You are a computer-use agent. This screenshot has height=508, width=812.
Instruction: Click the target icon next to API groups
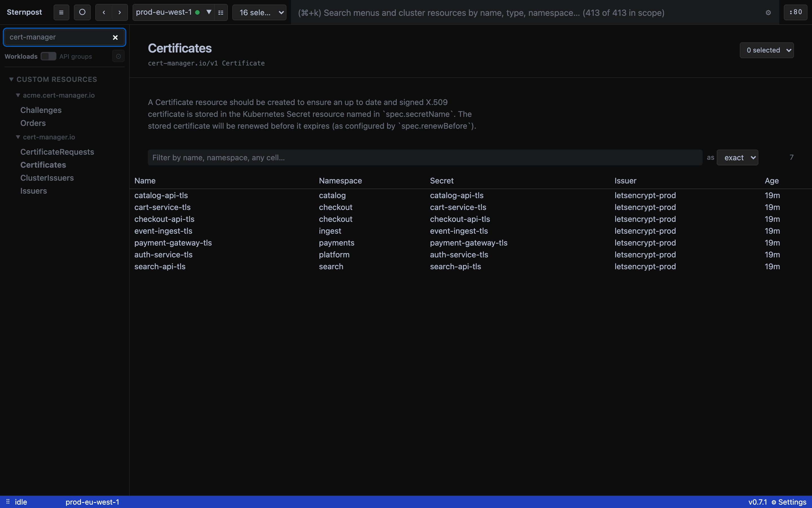(118, 56)
